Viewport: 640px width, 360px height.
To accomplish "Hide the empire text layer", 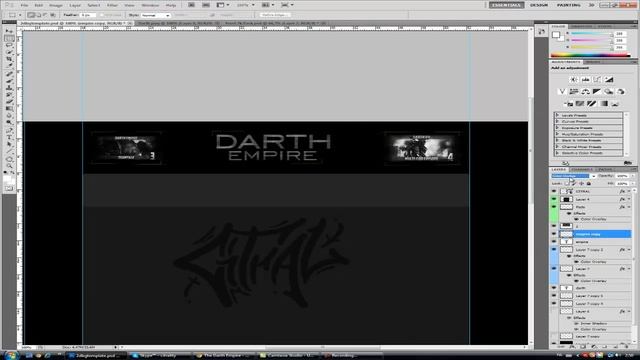I will coord(554,242).
